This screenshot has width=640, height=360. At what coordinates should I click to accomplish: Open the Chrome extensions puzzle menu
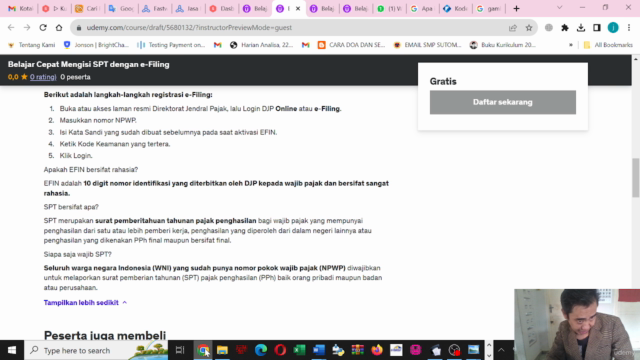(565, 28)
